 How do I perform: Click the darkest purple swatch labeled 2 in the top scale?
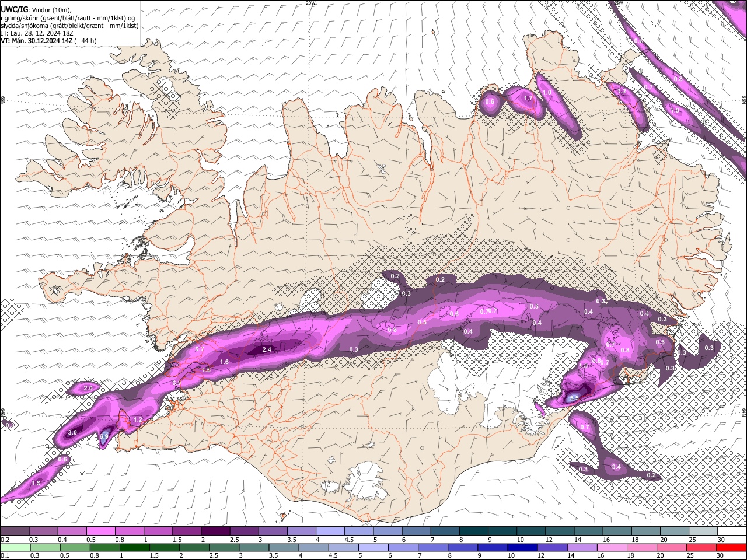(x=215, y=531)
